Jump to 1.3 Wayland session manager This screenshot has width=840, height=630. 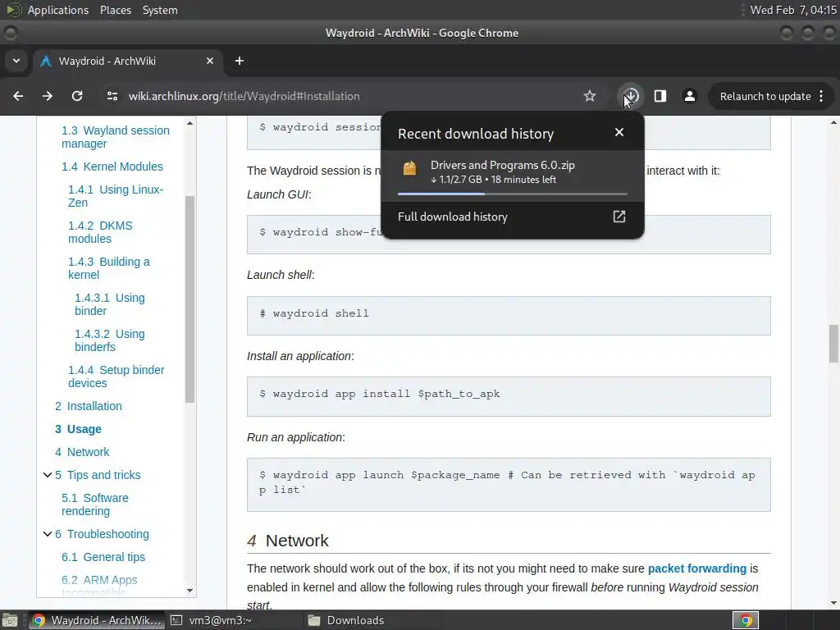tap(115, 137)
